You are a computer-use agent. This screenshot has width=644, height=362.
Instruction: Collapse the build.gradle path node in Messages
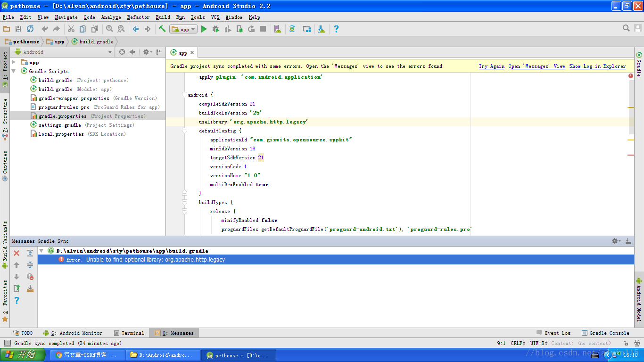coord(41,251)
